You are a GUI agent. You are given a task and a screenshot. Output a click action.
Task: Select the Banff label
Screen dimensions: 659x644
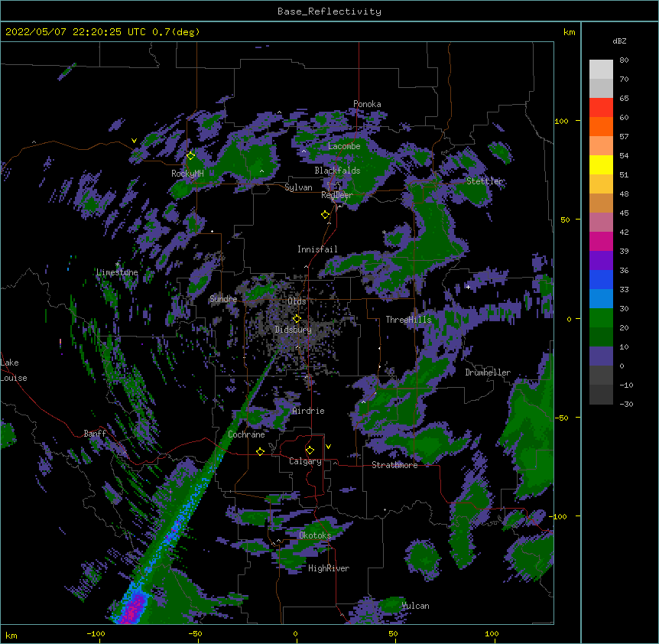[x=95, y=434]
